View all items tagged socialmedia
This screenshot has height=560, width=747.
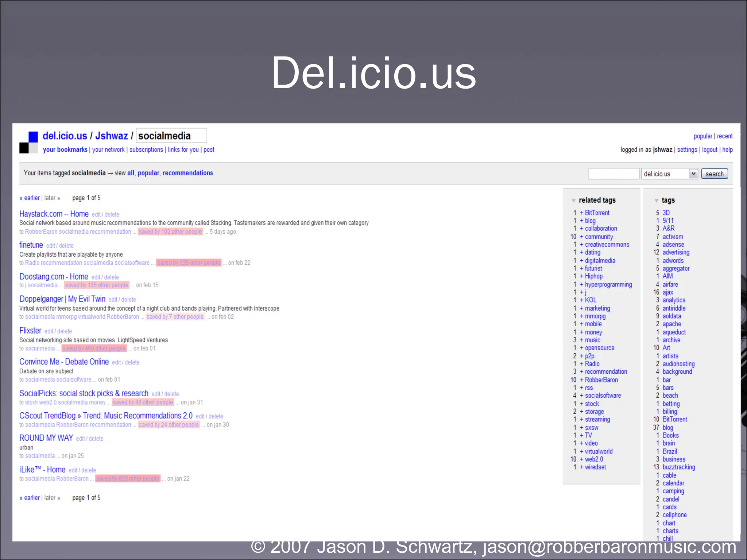(x=131, y=173)
